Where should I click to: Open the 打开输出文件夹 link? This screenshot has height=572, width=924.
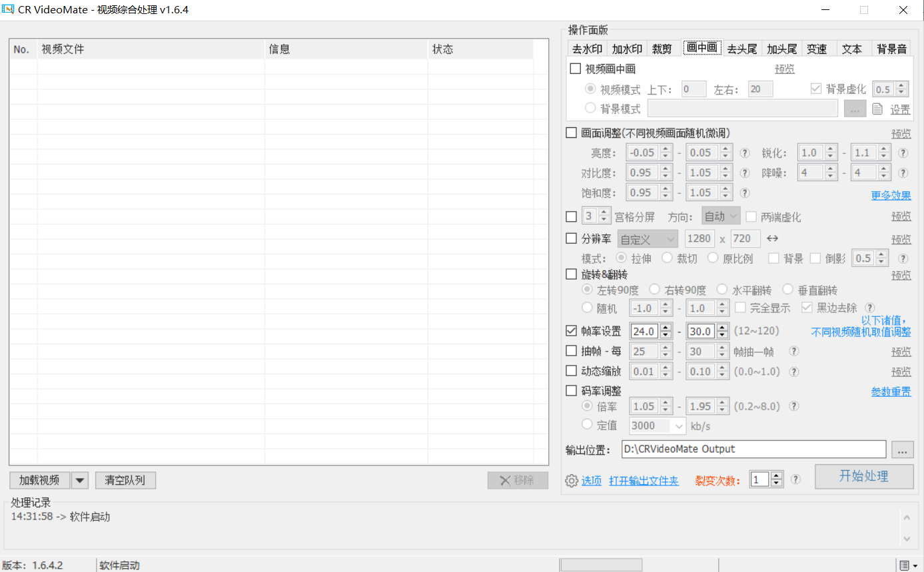(644, 481)
